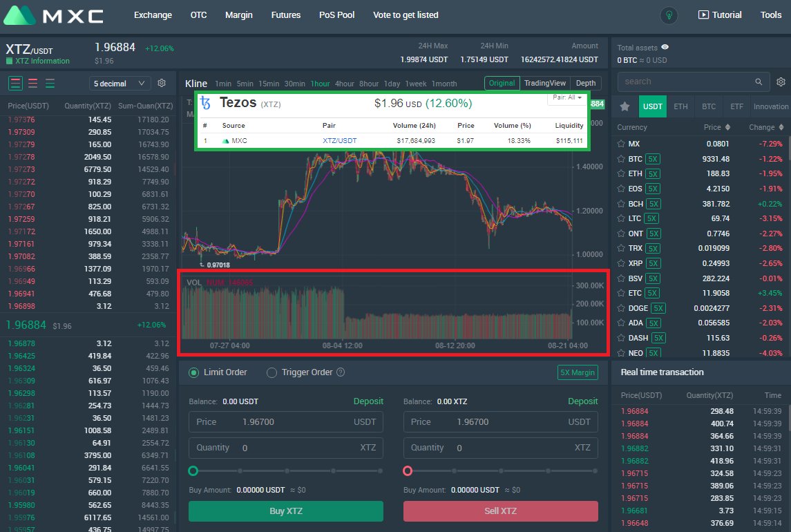Select the ETF market tab
The height and width of the screenshot is (532, 791).
coord(736,106)
